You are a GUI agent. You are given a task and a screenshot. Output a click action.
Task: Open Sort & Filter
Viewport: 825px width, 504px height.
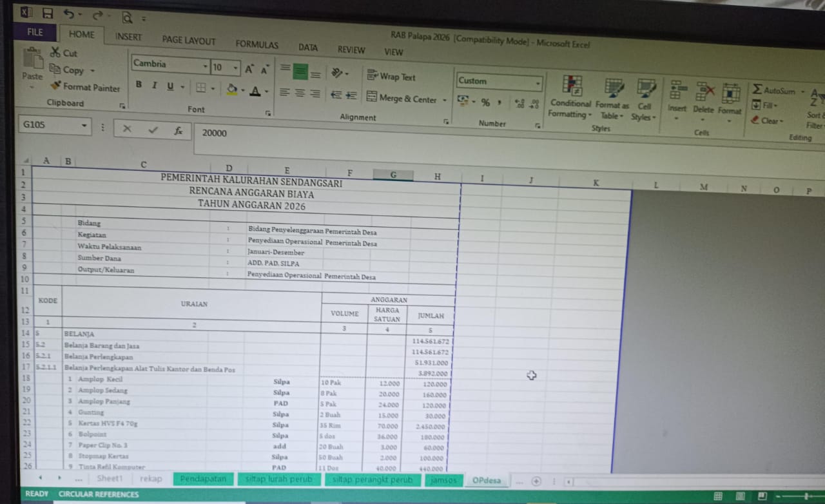click(x=815, y=110)
